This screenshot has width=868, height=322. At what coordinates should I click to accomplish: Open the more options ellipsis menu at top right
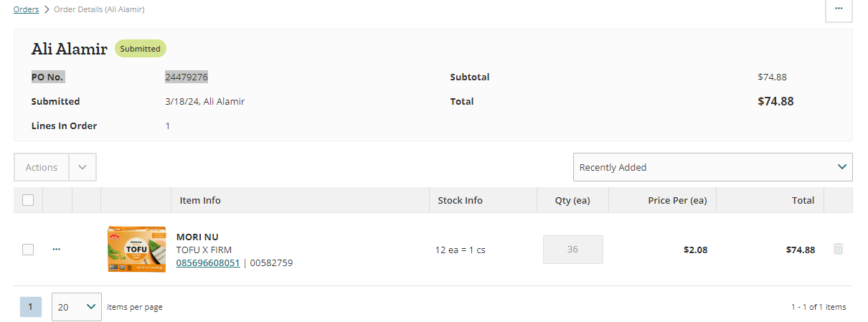839,9
